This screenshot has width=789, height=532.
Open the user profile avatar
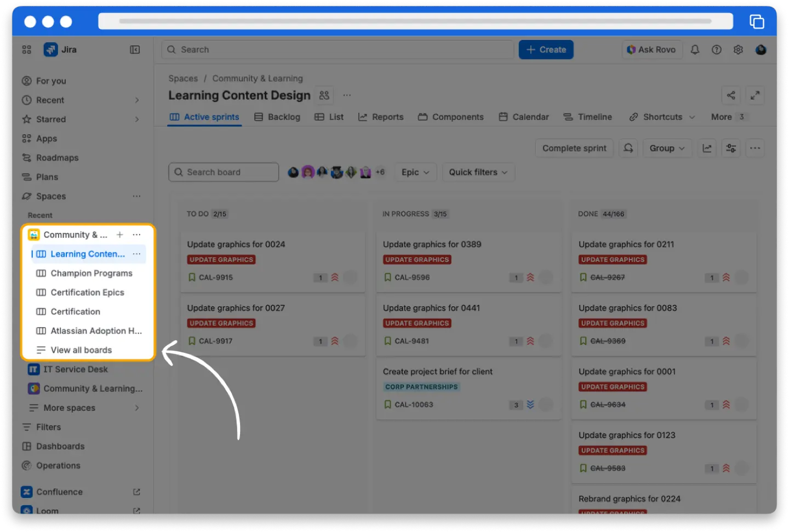[x=761, y=50]
